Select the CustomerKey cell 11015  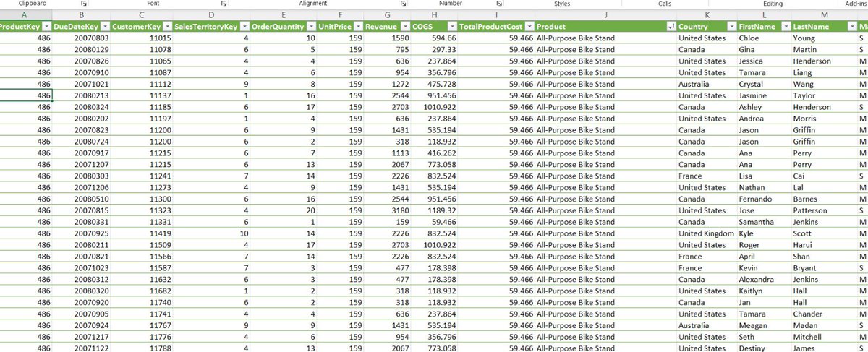tap(141, 38)
